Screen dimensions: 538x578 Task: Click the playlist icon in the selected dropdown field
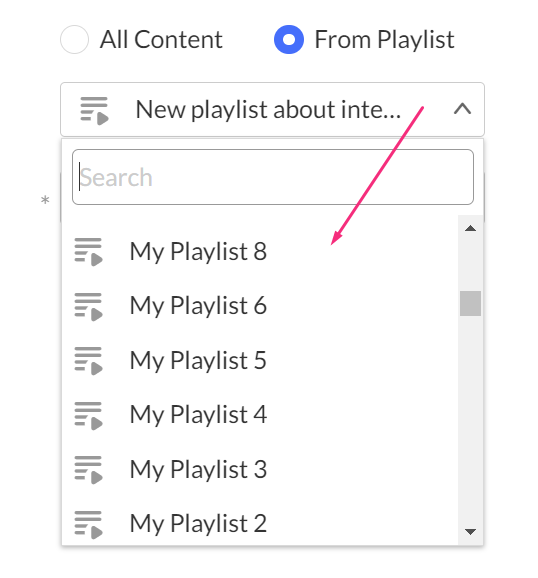[94, 111]
